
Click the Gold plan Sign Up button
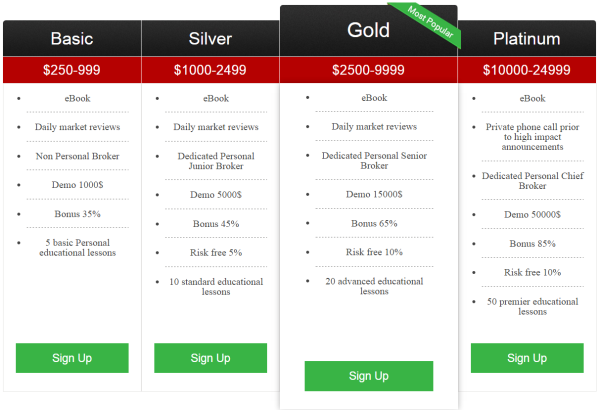coord(369,376)
